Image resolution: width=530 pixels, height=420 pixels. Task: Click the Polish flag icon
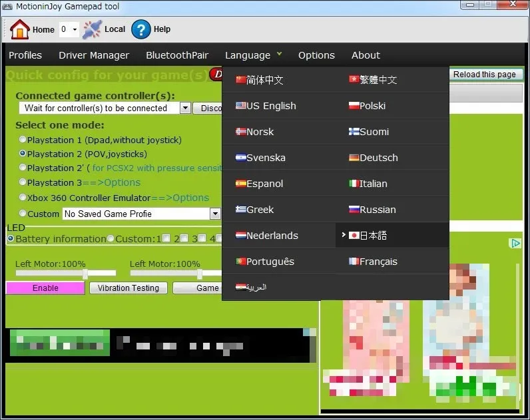[354, 106]
